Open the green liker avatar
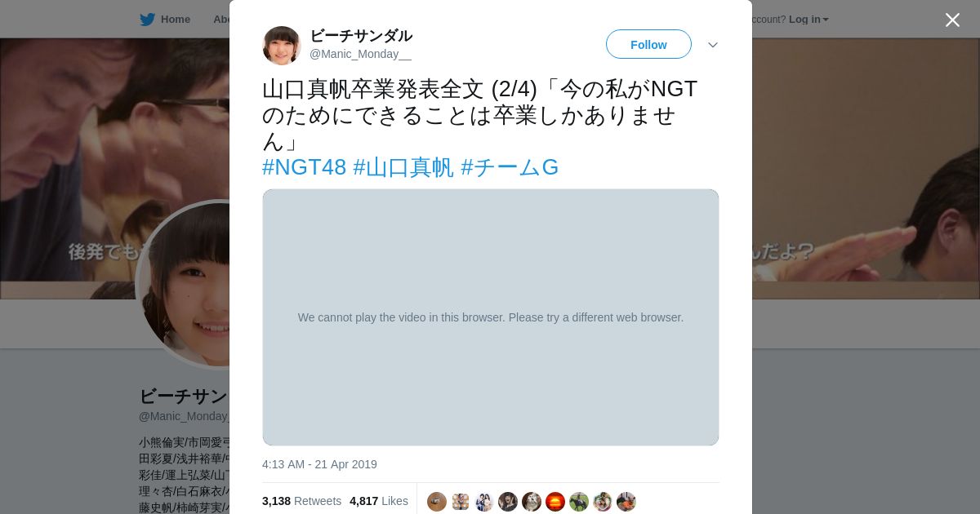The width and height of the screenshot is (980, 514). (x=579, y=502)
